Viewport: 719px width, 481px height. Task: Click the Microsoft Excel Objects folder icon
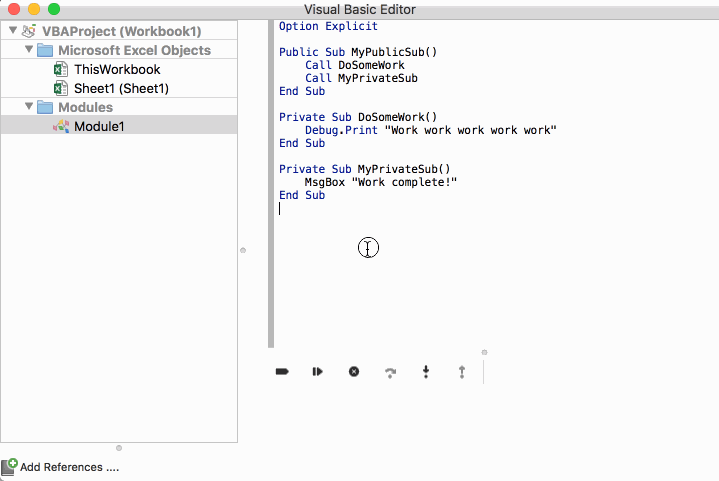click(x=45, y=50)
